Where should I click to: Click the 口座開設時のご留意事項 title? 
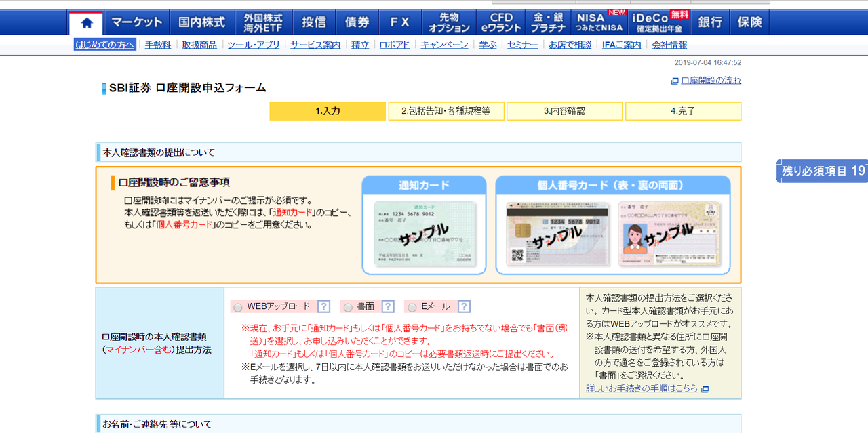174,182
